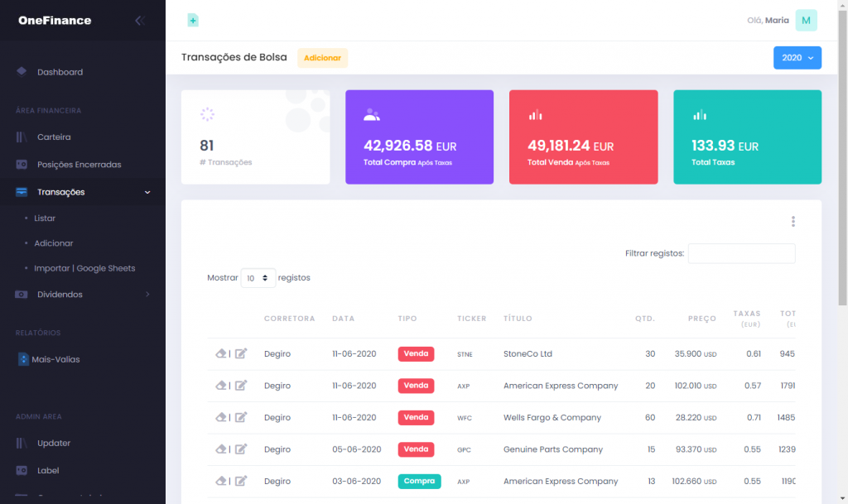848x504 pixels.
Task: Click the bar chart icon on the Total Venda card
Action: pos(536,115)
